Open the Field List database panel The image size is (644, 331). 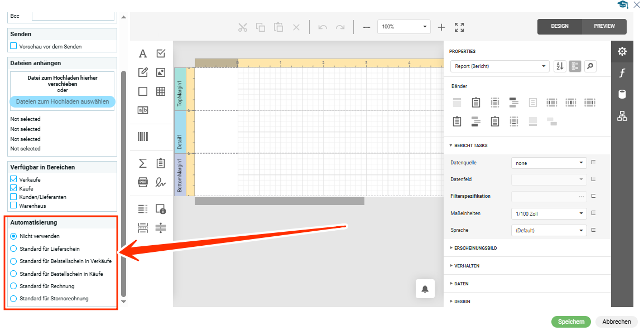pyautogui.click(x=622, y=94)
